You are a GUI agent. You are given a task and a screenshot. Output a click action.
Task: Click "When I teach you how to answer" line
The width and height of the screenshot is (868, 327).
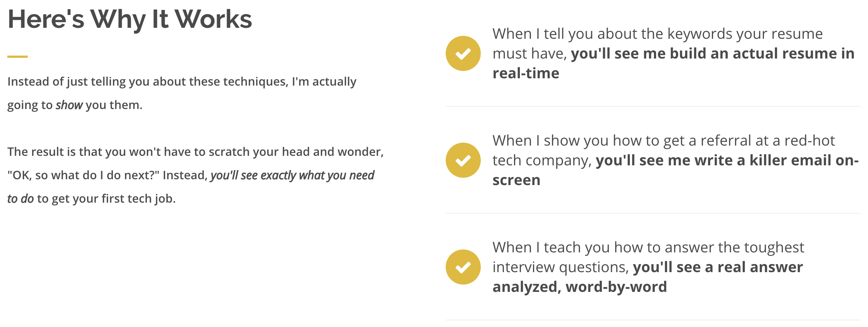[648, 247]
